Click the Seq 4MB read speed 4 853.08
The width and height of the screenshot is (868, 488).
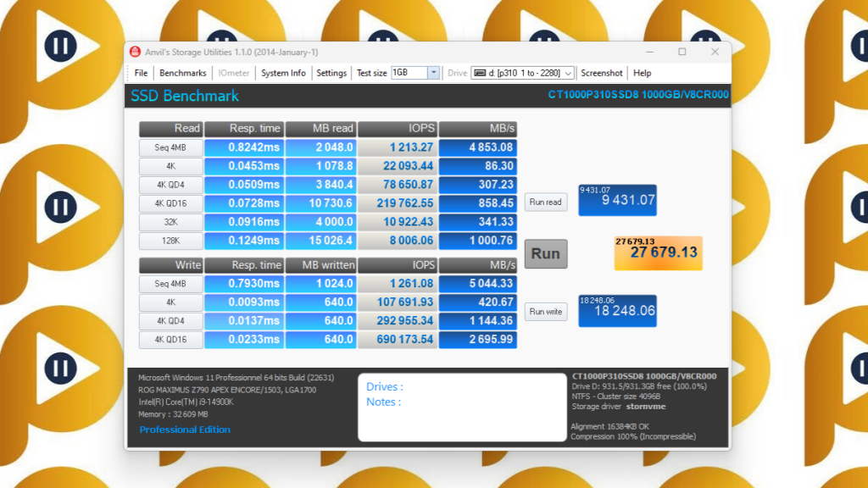click(478, 147)
